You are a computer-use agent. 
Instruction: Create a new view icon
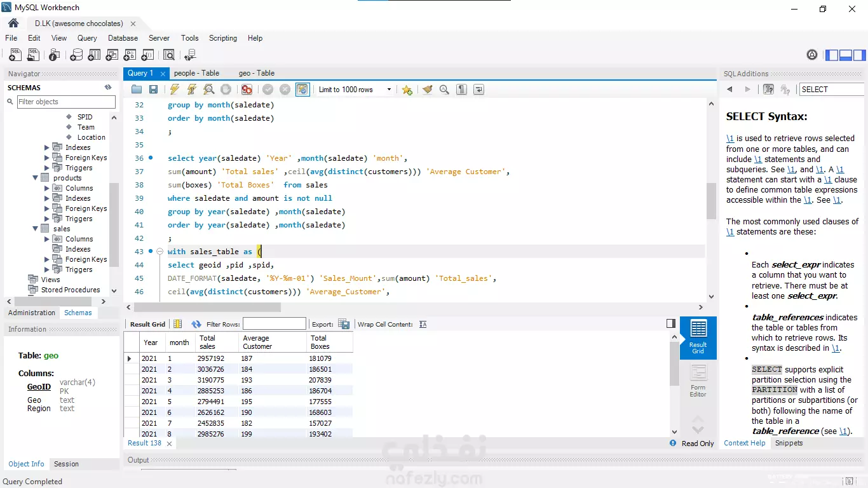tap(112, 55)
